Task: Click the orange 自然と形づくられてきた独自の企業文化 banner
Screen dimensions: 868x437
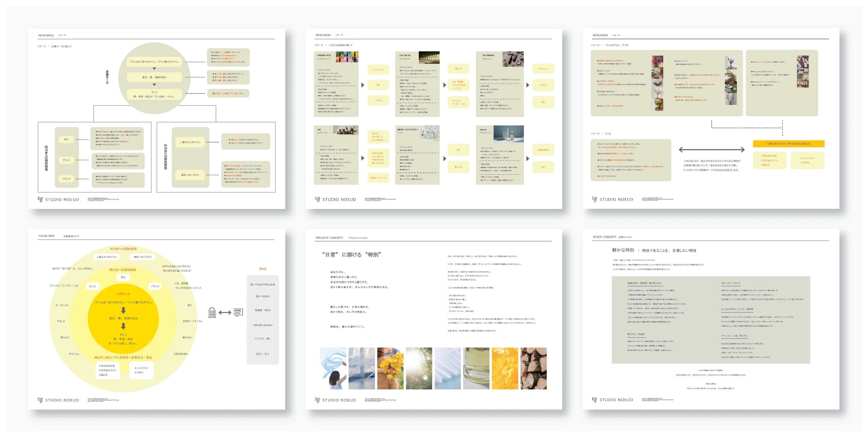Action: (788, 143)
